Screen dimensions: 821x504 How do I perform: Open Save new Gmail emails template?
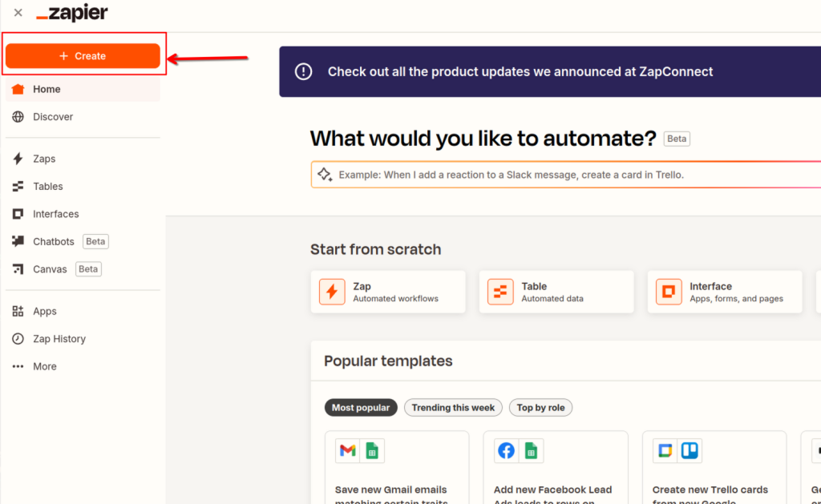coord(397,468)
